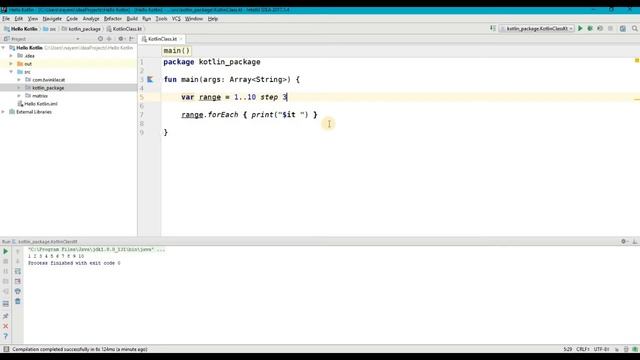Expand the out folder arrow

pos(11,64)
